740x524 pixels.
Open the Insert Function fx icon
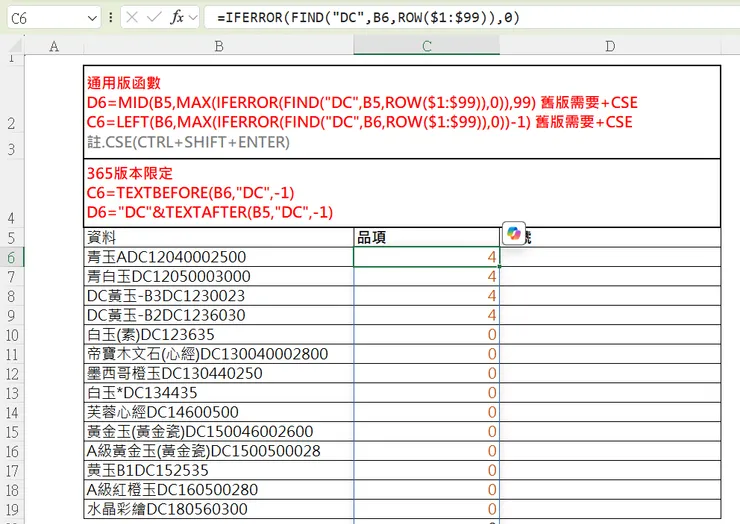pyautogui.click(x=177, y=17)
